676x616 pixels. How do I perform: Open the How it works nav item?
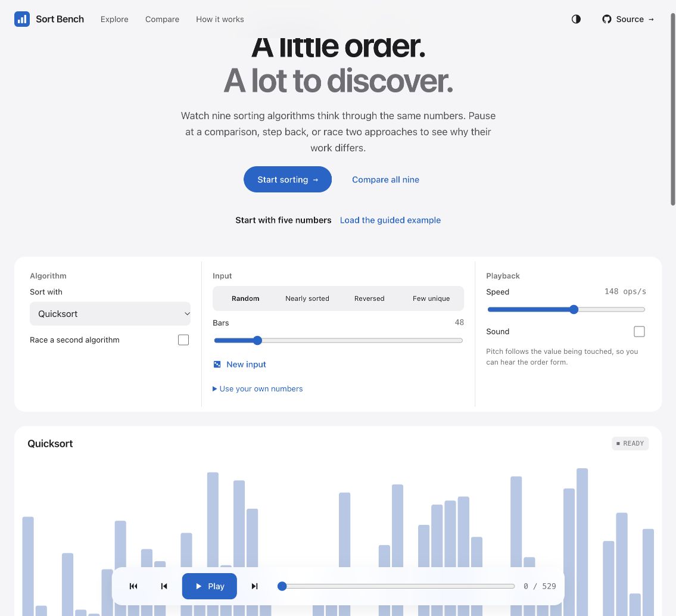(220, 19)
